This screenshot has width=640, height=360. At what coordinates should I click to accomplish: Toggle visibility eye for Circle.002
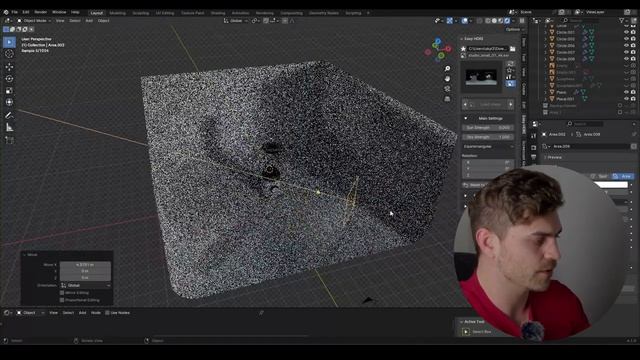click(x=626, y=39)
